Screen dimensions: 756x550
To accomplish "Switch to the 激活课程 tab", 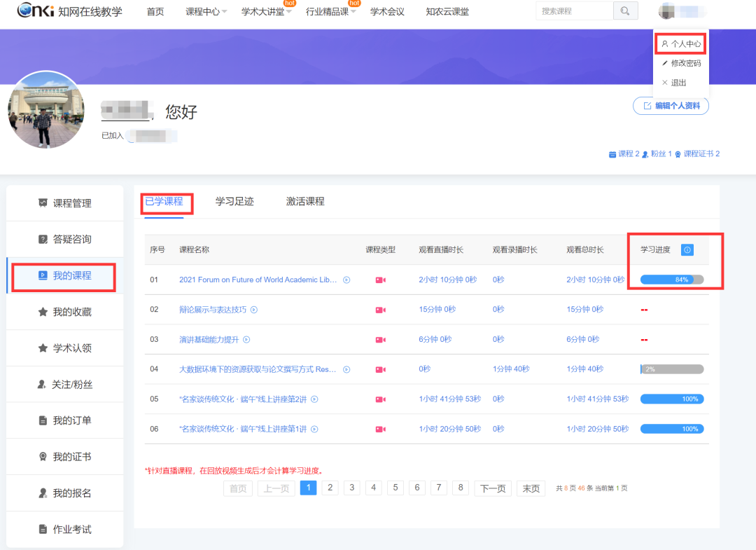I will [x=305, y=202].
